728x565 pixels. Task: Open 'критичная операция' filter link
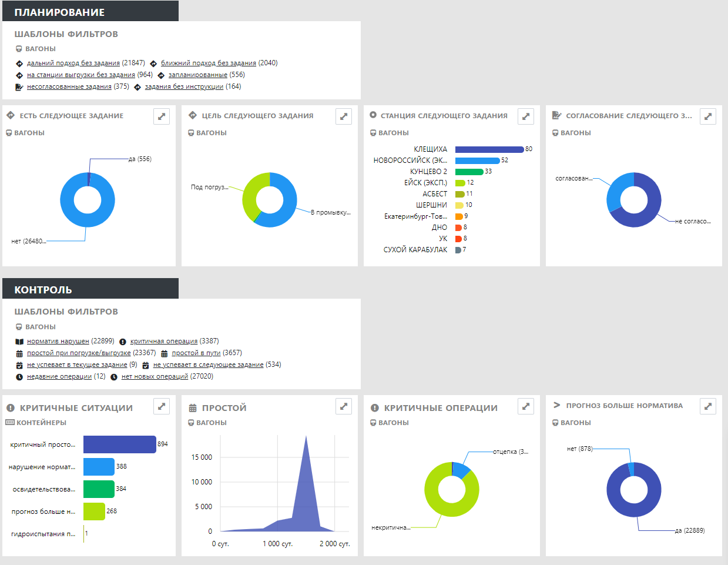click(x=164, y=341)
